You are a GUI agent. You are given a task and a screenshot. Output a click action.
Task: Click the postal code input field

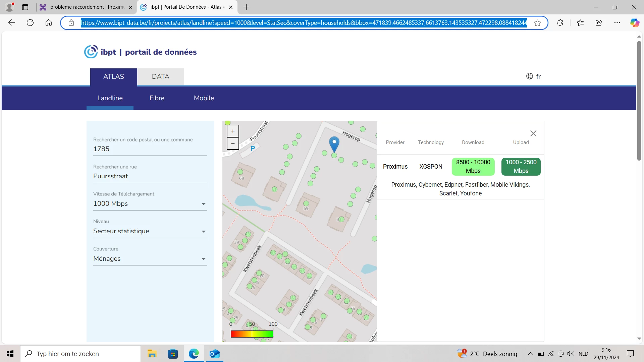[x=150, y=149]
